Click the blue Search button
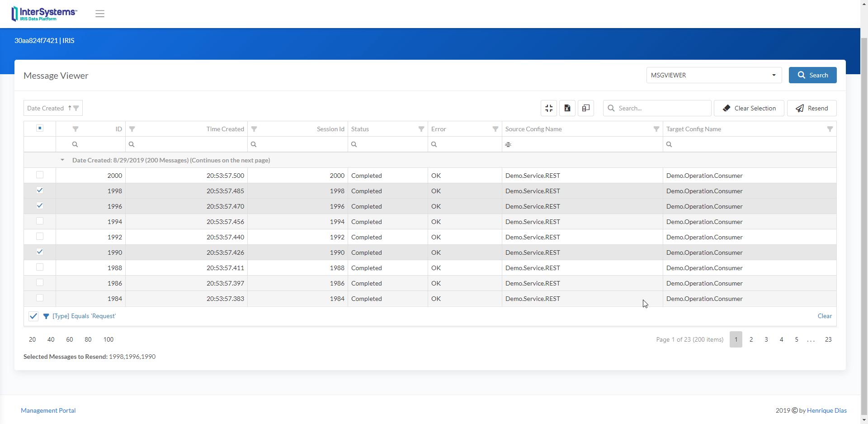Image resolution: width=868 pixels, height=424 pixels. [x=813, y=75]
